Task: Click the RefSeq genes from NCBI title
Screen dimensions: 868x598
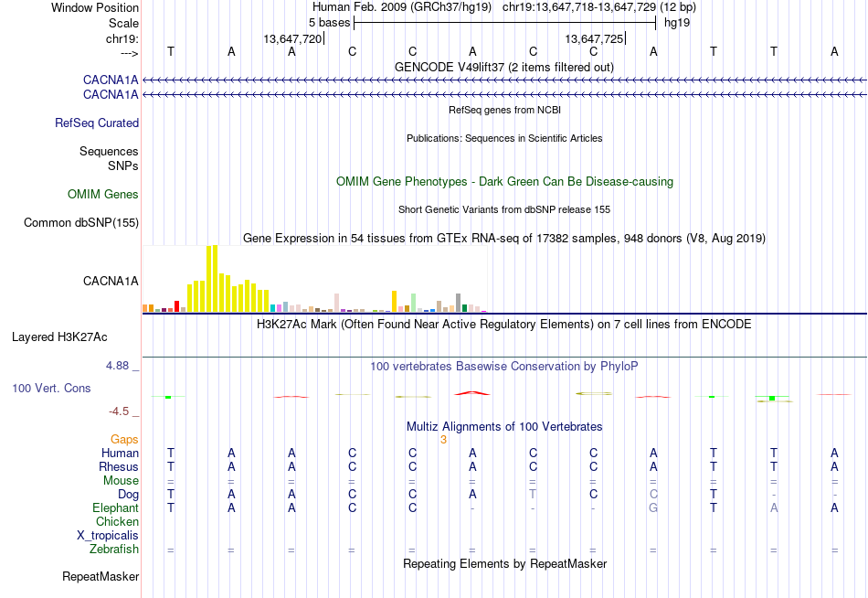Action: 505,110
